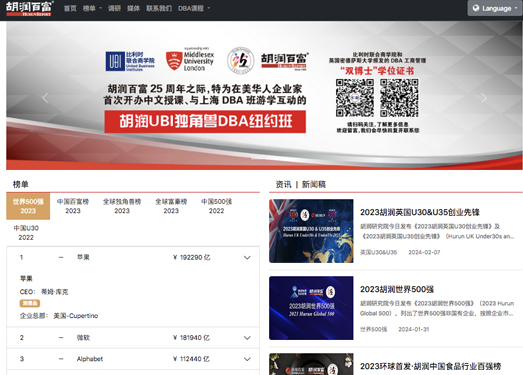523x375 pixels.
Task: Expand the 榜单 dropdown in navigation bar
Action: pyautogui.click(x=92, y=8)
